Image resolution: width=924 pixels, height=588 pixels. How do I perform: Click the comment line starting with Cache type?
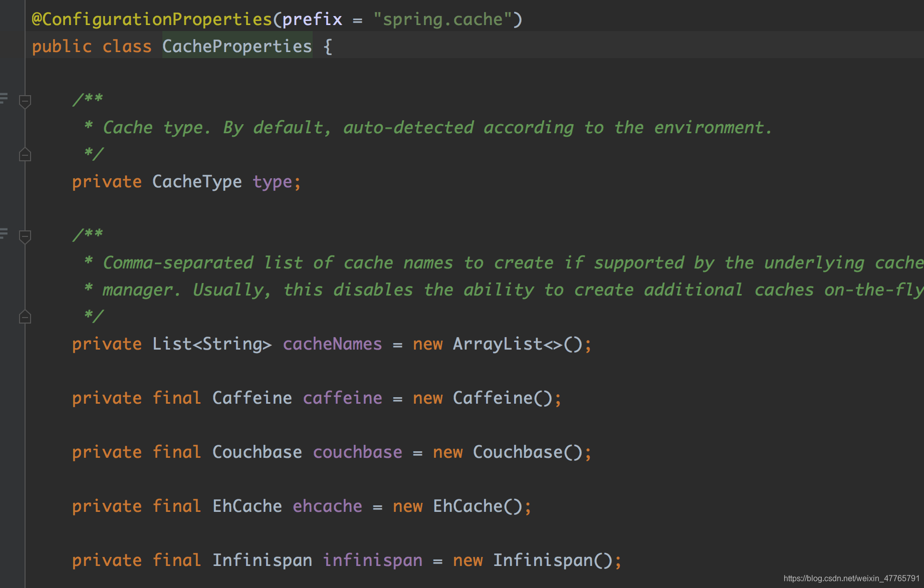tap(428, 127)
